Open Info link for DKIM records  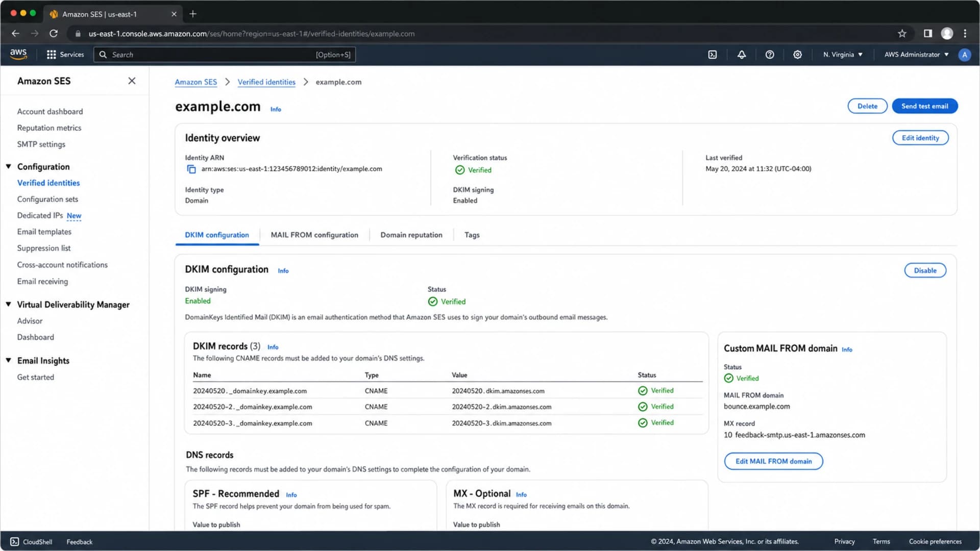(273, 347)
